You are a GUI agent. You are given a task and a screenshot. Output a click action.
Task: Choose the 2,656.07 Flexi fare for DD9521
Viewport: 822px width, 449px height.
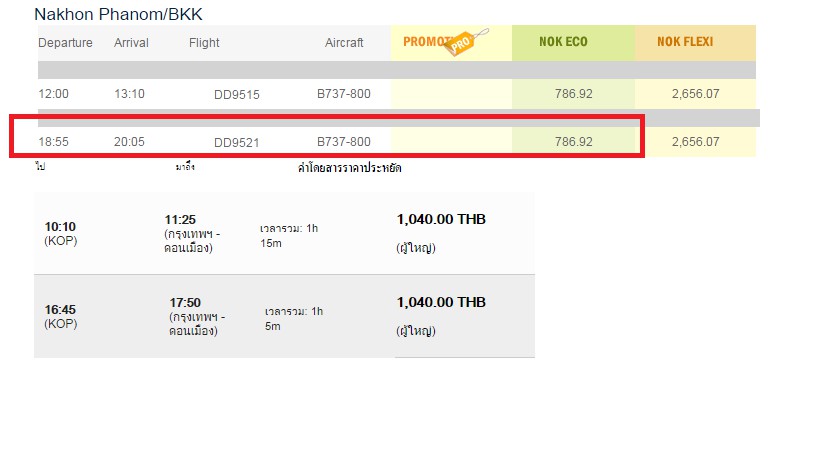coord(696,142)
